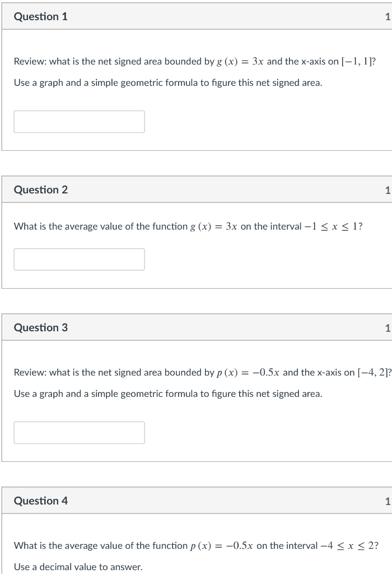Select the Question 2 heading text
The height and width of the screenshot is (574, 392).
pyautogui.click(x=40, y=189)
